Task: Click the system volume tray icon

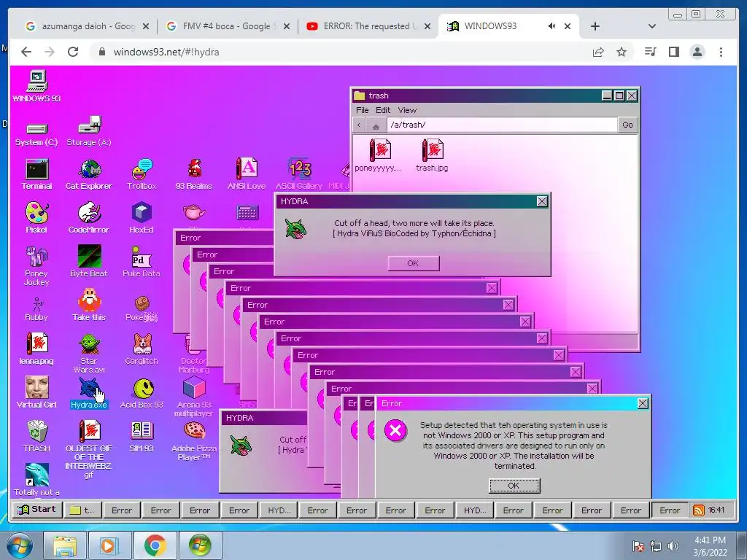Action: pyautogui.click(x=673, y=546)
